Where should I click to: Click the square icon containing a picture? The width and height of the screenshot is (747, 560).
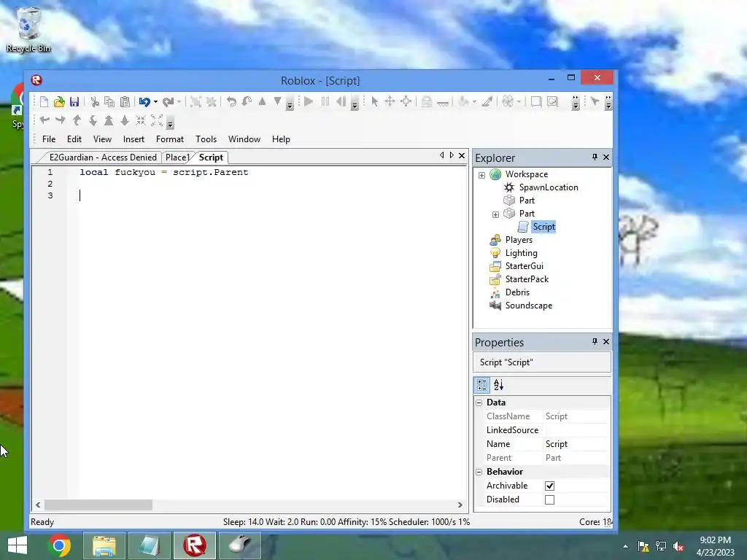pos(552,101)
